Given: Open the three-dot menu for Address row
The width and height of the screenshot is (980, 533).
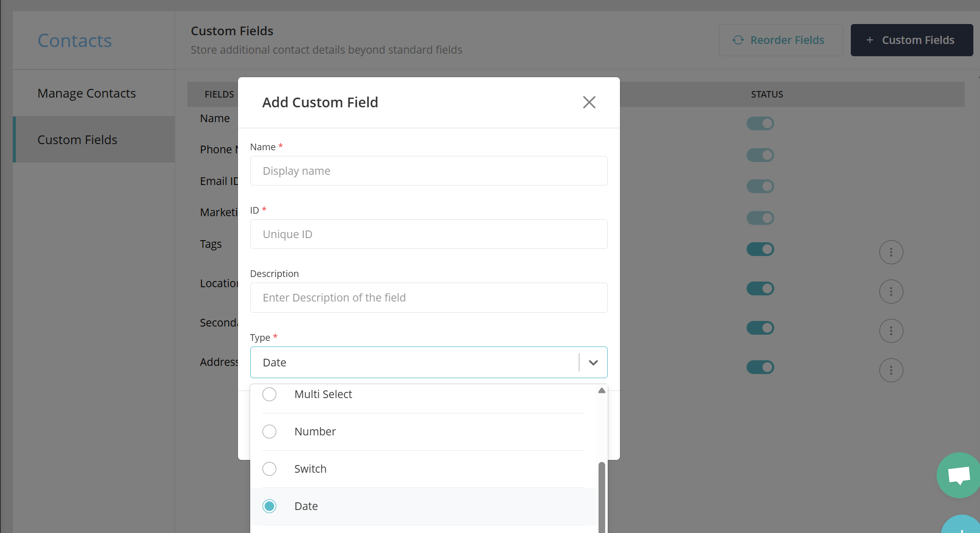Looking at the screenshot, I should [x=891, y=370].
